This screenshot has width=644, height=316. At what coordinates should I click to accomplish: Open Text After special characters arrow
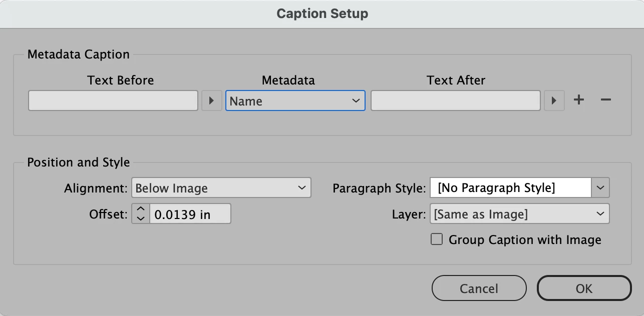point(554,100)
